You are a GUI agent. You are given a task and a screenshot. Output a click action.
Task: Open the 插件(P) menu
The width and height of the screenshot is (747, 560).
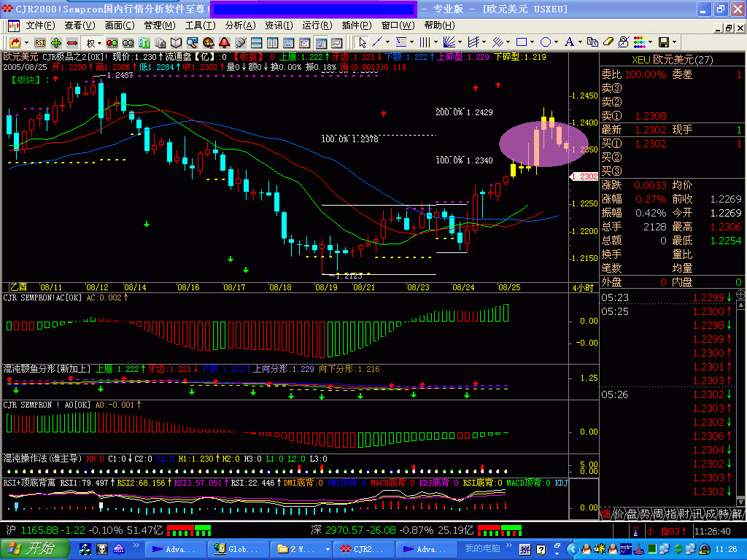(x=356, y=26)
